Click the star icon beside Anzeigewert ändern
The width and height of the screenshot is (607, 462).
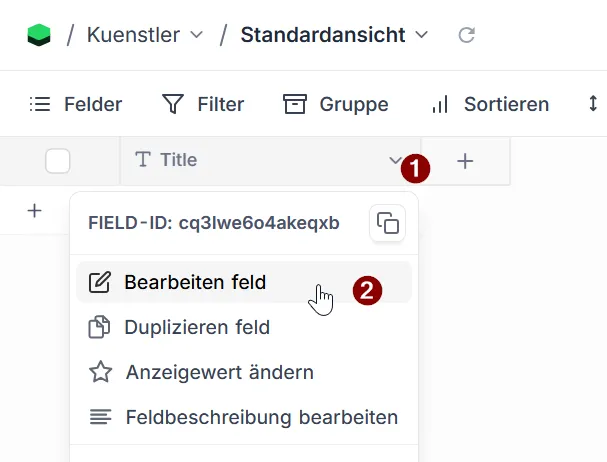(x=100, y=372)
